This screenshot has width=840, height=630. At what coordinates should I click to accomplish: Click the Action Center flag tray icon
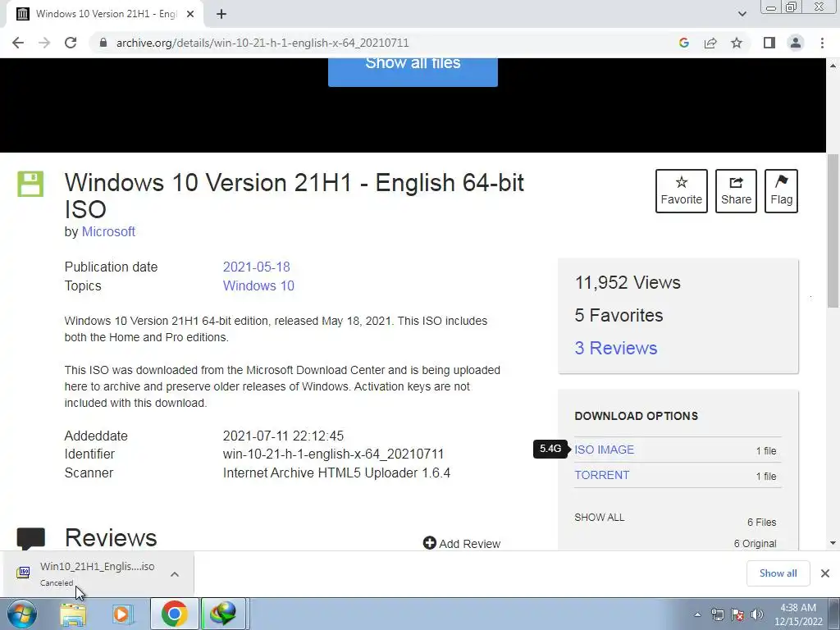(x=737, y=614)
